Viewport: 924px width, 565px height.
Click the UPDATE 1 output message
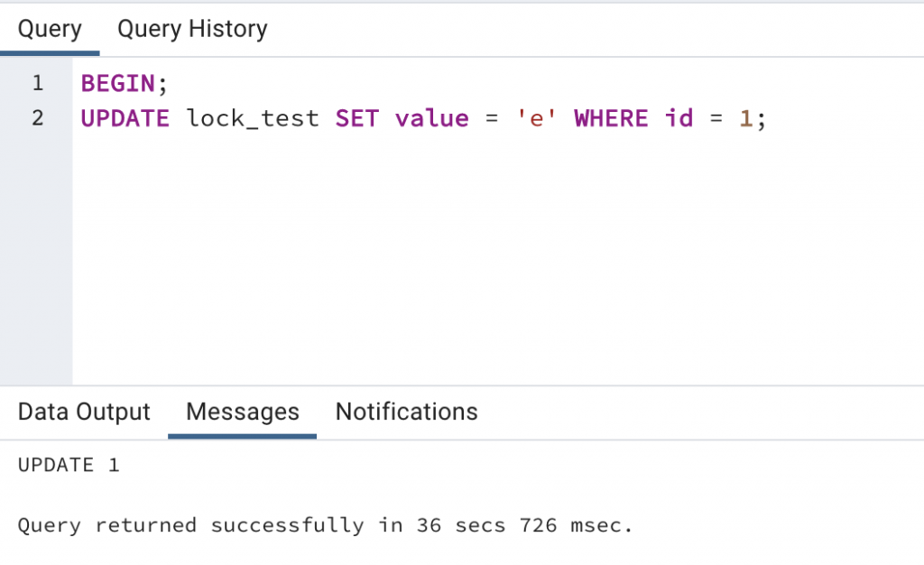69,466
